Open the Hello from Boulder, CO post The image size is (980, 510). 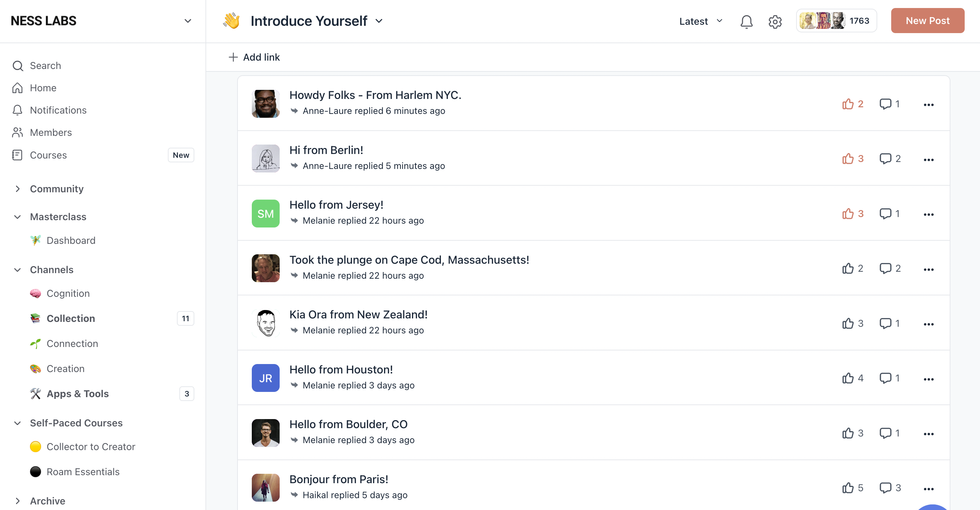(x=348, y=424)
